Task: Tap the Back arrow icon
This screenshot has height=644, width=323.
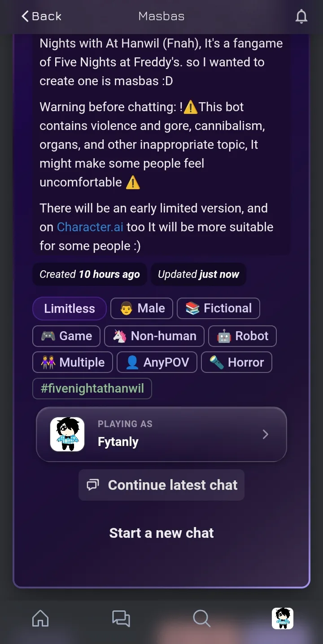Action: tap(26, 17)
